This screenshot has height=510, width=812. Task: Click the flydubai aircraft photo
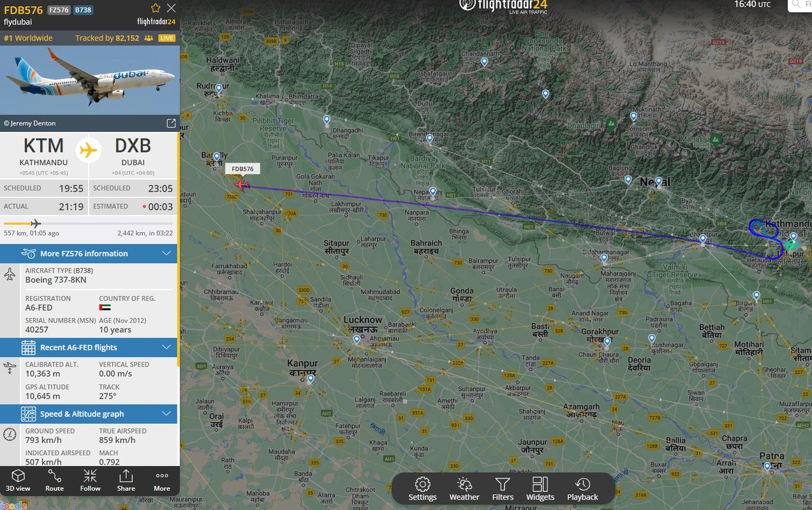(x=90, y=80)
